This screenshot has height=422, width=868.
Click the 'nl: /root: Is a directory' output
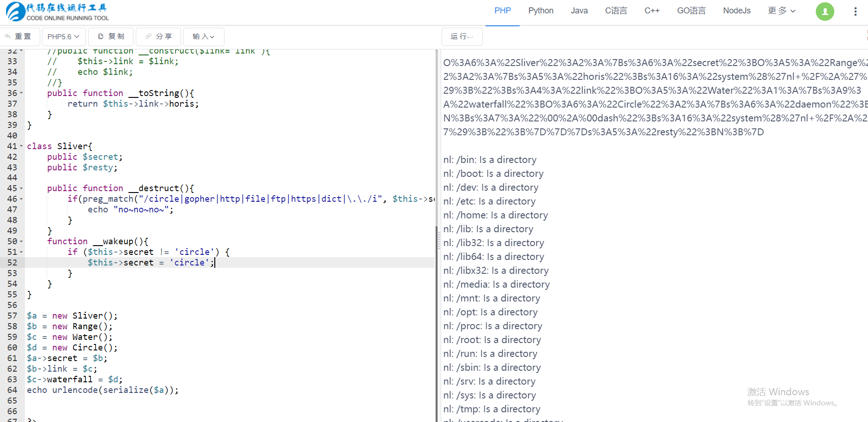(492, 340)
